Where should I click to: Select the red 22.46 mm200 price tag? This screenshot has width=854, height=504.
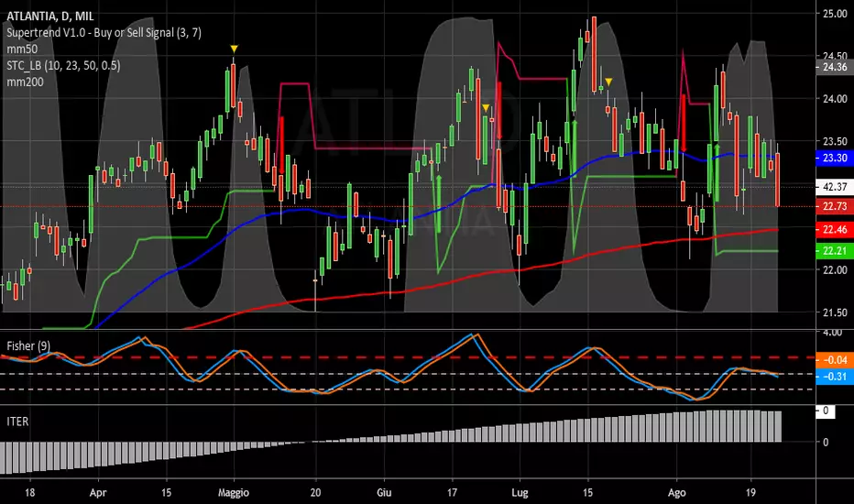tap(835, 229)
